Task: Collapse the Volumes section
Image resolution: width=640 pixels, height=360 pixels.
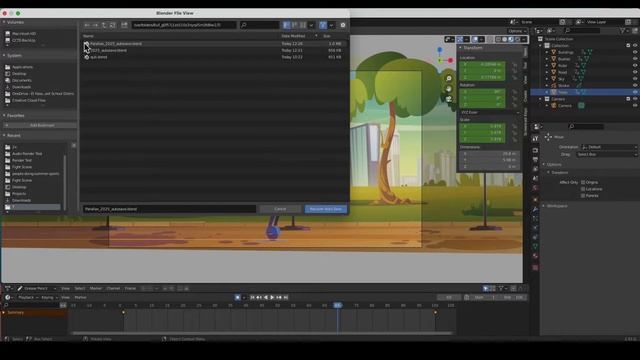Action: [x=4, y=22]
